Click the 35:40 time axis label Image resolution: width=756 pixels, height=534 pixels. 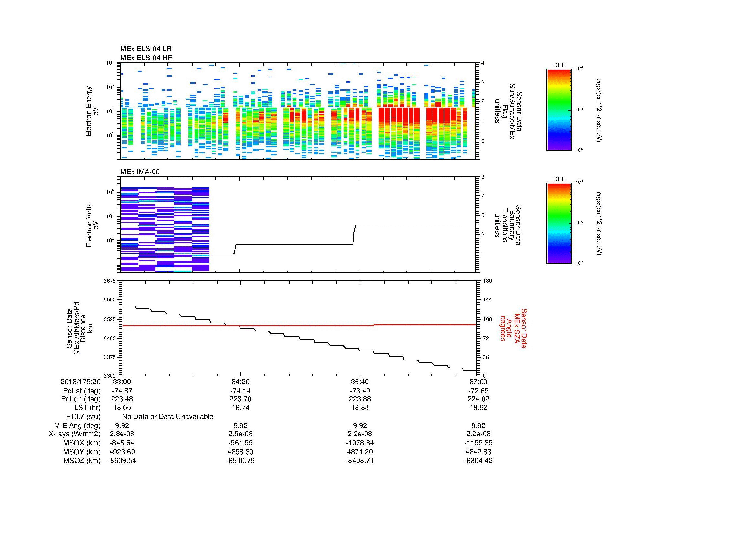coord(359,382)
